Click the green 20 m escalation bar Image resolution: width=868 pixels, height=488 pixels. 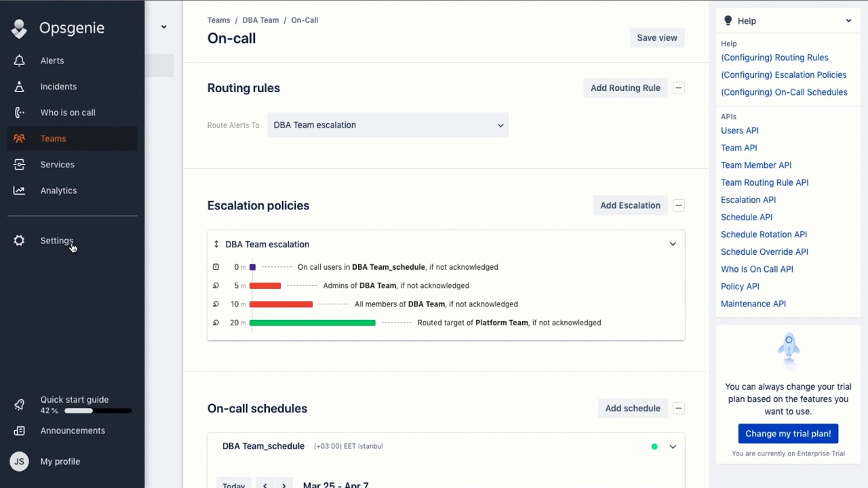point(313,323)
